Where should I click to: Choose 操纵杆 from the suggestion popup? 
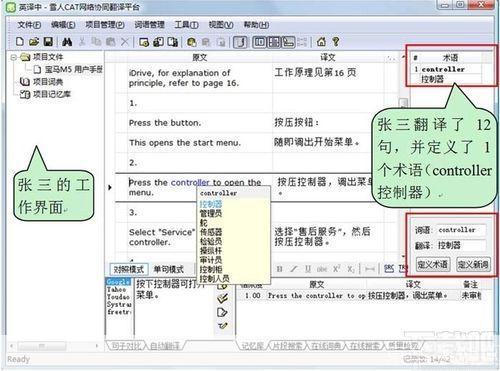pyautogui.click(x=211, y=251)
